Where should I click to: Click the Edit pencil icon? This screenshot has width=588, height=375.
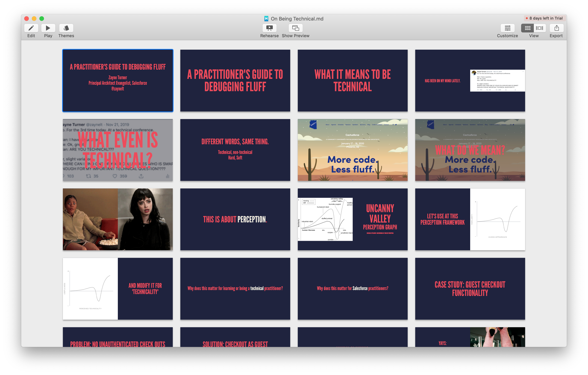click(x=31, y=28)
